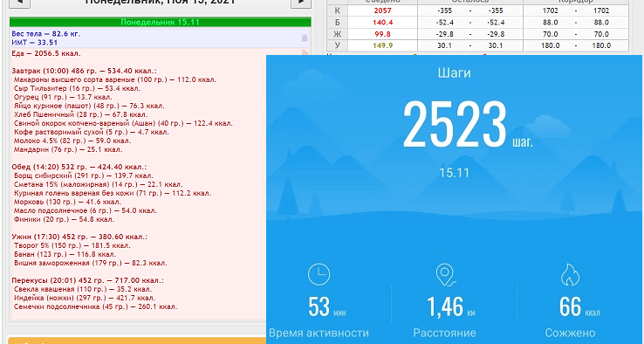This screenshot has height=344, width=644.
Task: Click the '53 мин' activity time value
Action: click(x=327, y=307)
